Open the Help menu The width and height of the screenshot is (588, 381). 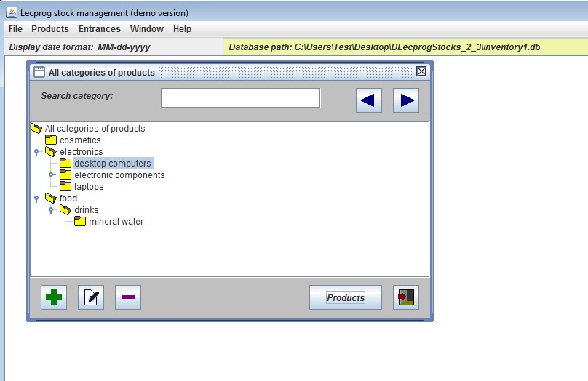[x=182, y=29]
